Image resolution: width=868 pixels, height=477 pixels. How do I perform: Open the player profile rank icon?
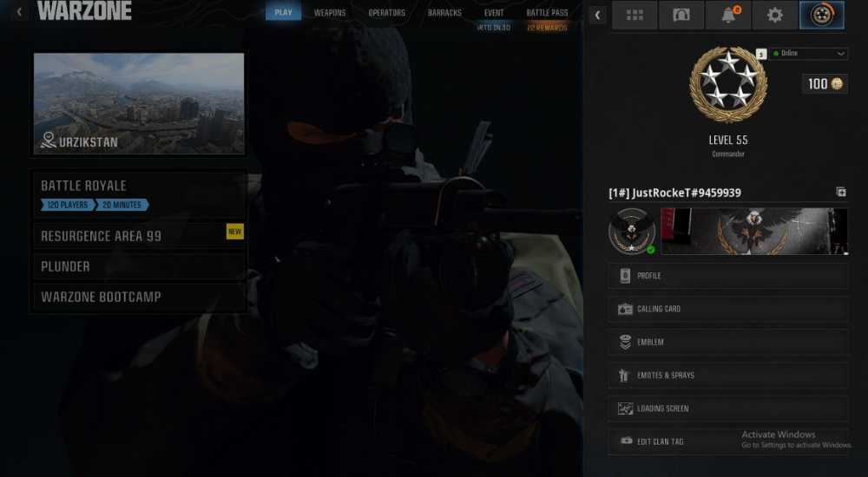(x=822, y=15)
